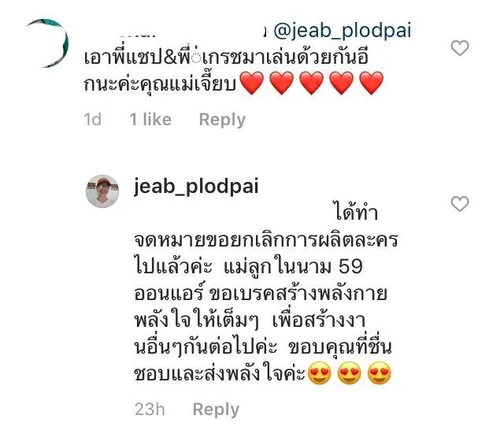Select the 23h timestamp
The width and height of the screenshot is (504, 445).
point(150,410)
